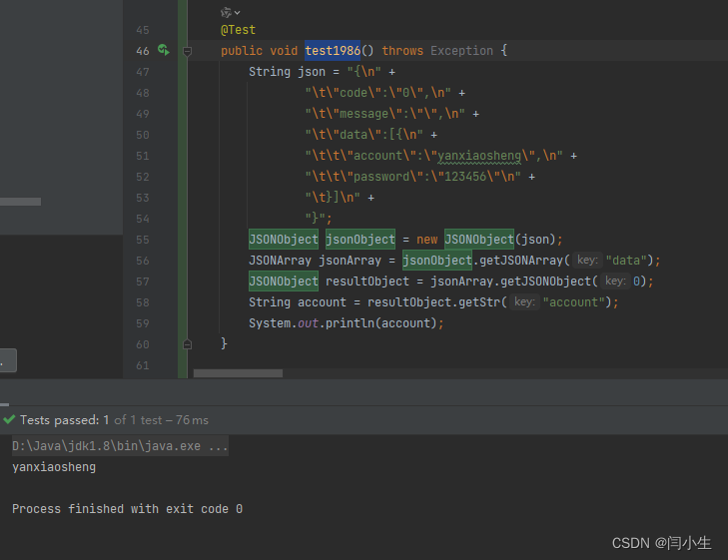Screen dimensions: 728x560
Task: Select the test1986 method name
Action: [x=333, y=50]
